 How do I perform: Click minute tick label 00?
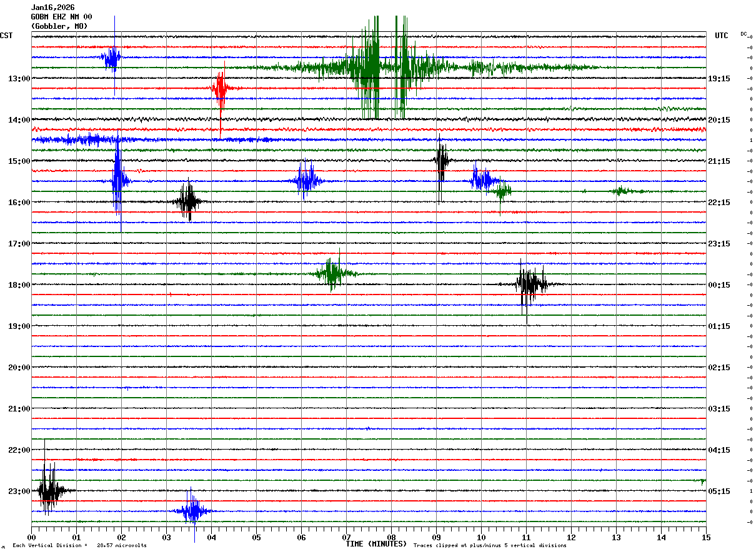coord(31,537)
